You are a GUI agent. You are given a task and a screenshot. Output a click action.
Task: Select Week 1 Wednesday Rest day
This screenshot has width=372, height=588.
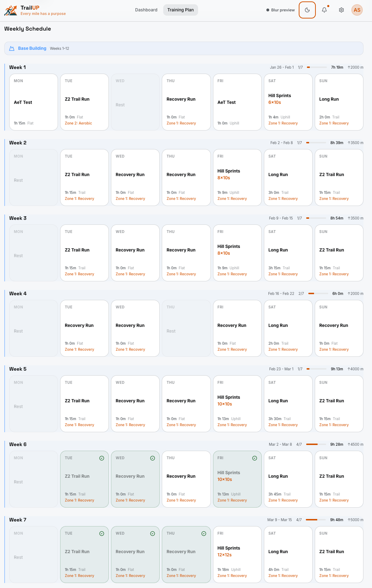[x=135, y=102]
